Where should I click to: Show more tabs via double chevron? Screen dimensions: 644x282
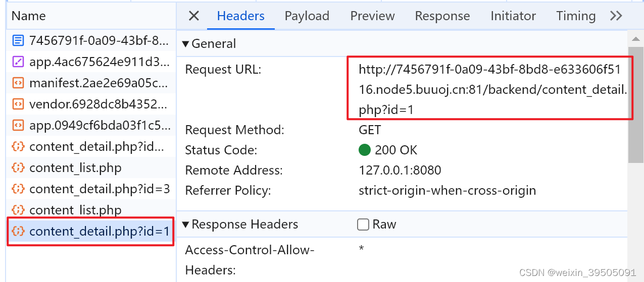pos(616,16)
